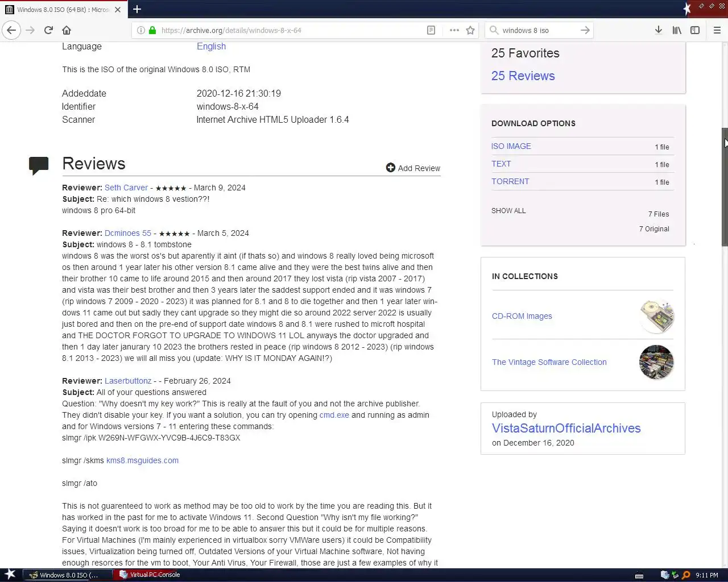Open reviewer Seth Carver's profile
Viewport: 728px width, 582px height.
coord(126,188)
